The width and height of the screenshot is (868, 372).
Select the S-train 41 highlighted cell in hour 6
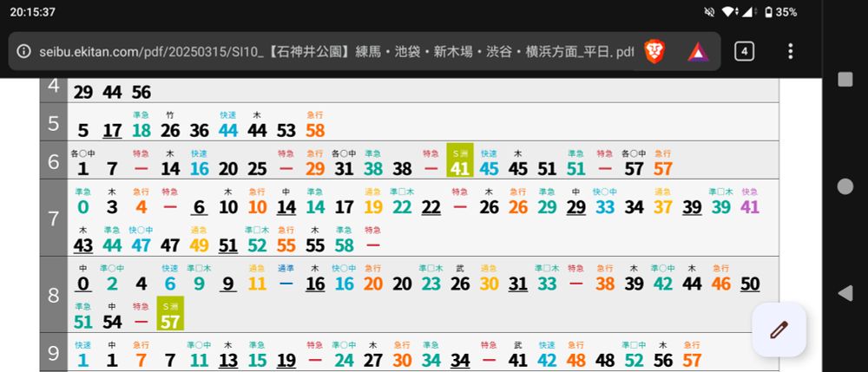point(460,160)
